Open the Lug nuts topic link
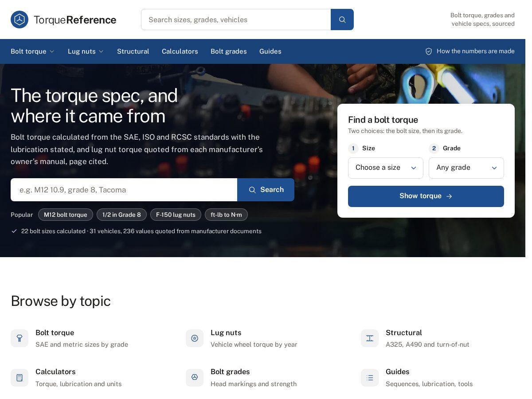532x399 pixels. 226,332
